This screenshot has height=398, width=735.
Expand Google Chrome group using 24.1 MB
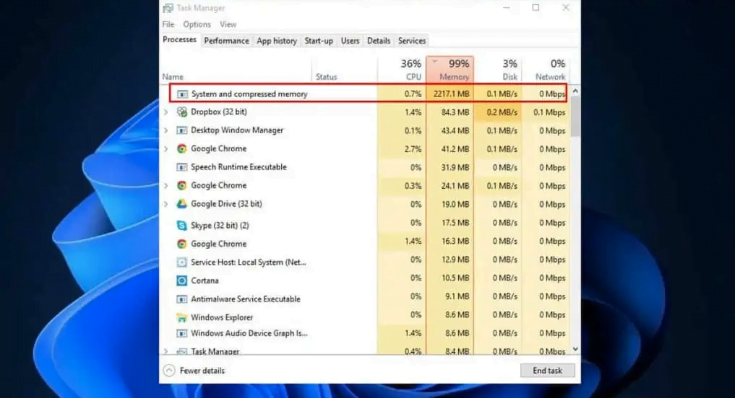[166, 186]
